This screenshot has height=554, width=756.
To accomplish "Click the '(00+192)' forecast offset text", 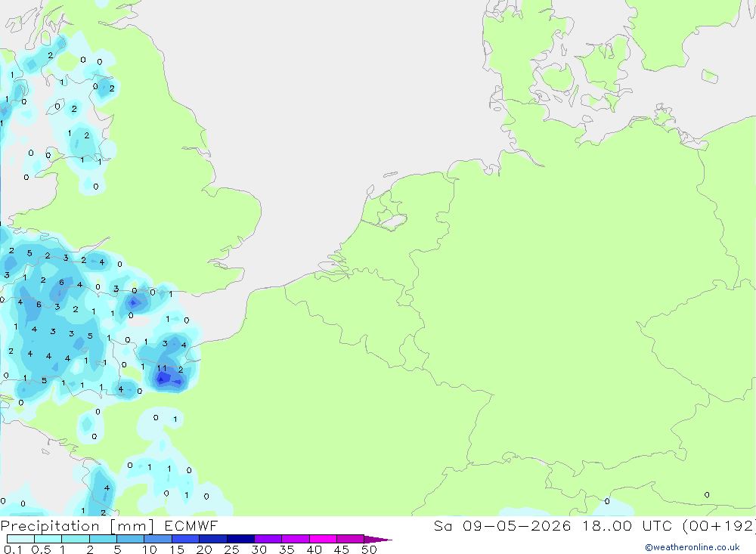I will pos(719,526).
